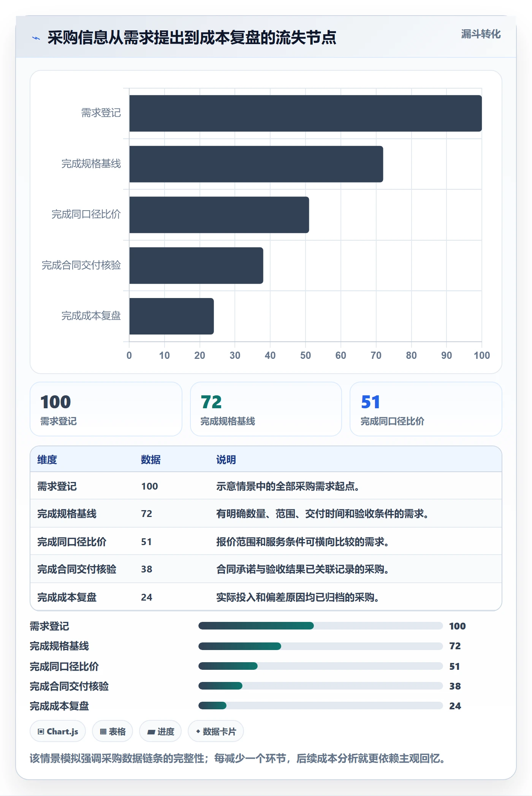Click the 50 tick label on the chart axis
Screen dimensions: 532x796
pos(306,355)
